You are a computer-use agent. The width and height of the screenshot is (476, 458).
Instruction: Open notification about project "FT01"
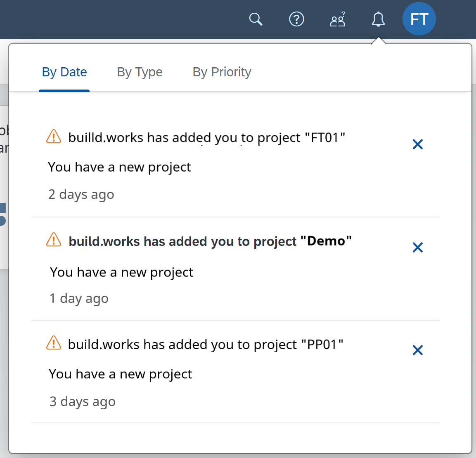click(x=207, y=138)
